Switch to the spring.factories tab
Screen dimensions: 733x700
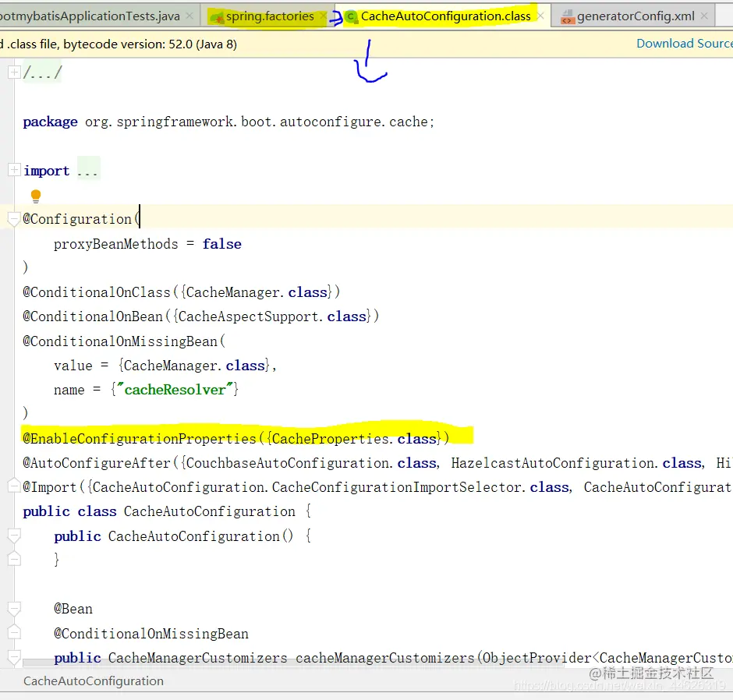point(270,16)
